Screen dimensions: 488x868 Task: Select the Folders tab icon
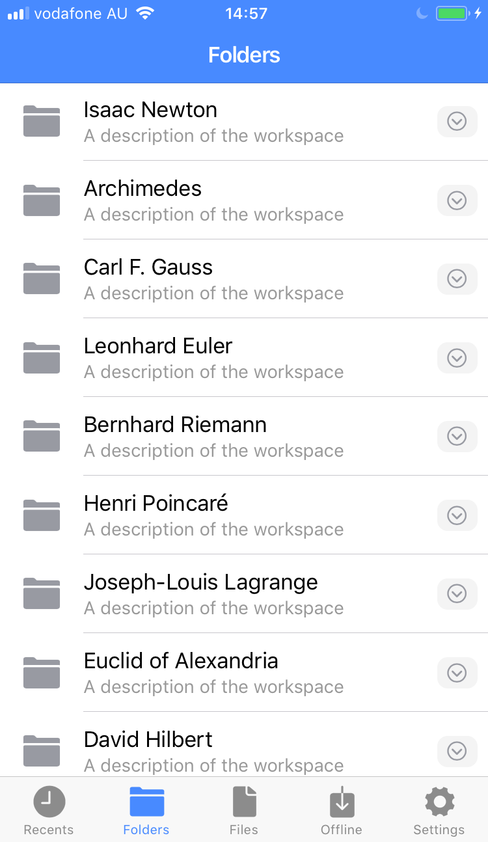tap(146, 802)
